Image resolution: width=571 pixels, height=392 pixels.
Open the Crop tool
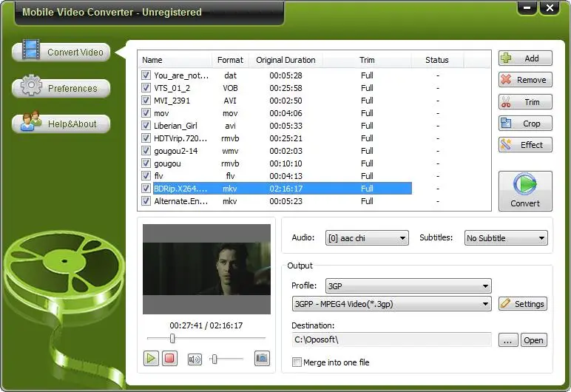tap(525, 123)
